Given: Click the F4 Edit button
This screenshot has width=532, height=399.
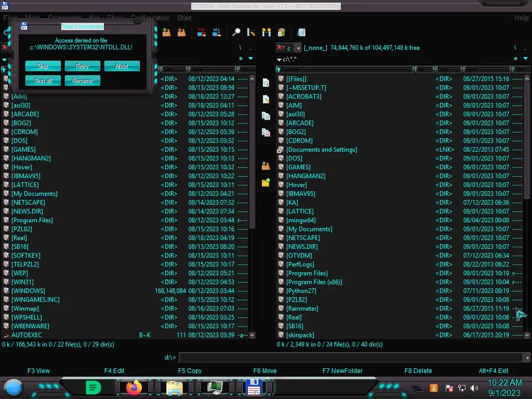Looking at the screenshot, I should pos(114,371).
